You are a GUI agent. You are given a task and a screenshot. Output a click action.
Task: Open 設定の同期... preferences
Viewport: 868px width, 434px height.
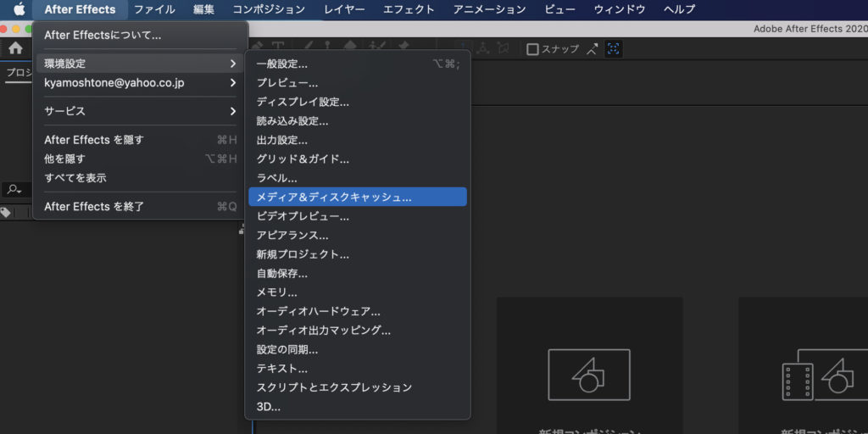point(358,349)
